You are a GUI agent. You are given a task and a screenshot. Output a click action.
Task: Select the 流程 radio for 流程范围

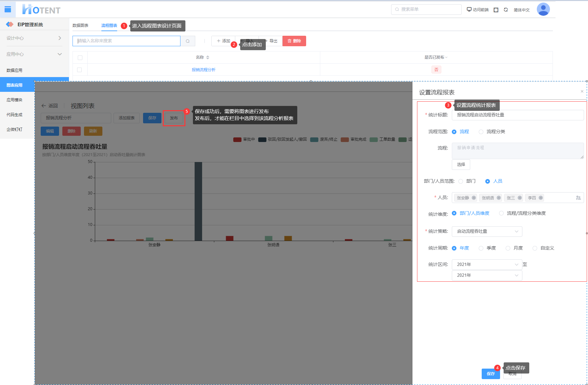pyautogui.click(x=454, y=132)
